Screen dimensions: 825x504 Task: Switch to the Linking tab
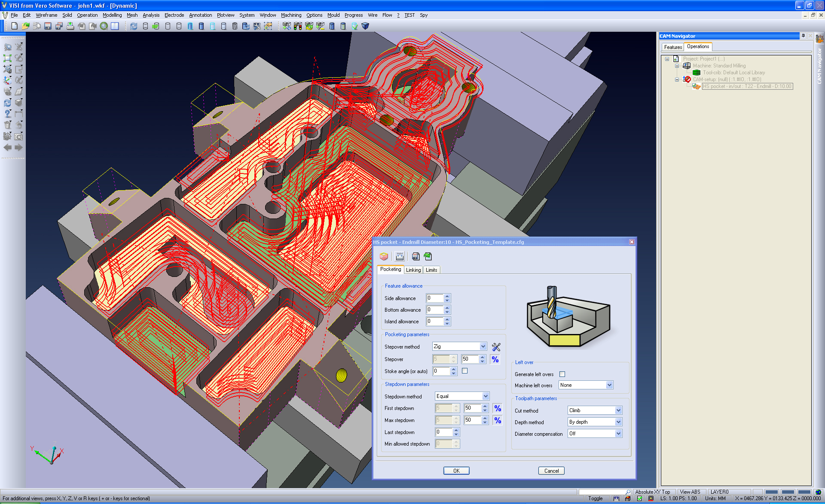[x=413, y=270]
